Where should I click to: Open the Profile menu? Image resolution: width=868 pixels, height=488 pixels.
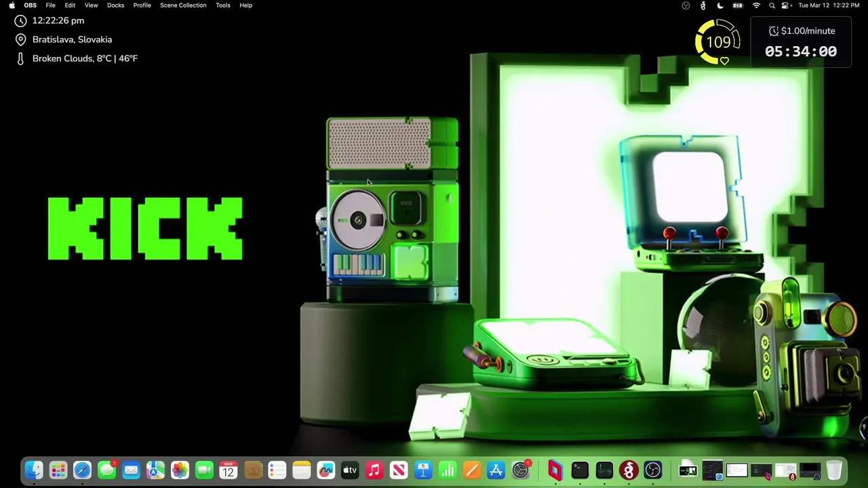coord(142,5)
